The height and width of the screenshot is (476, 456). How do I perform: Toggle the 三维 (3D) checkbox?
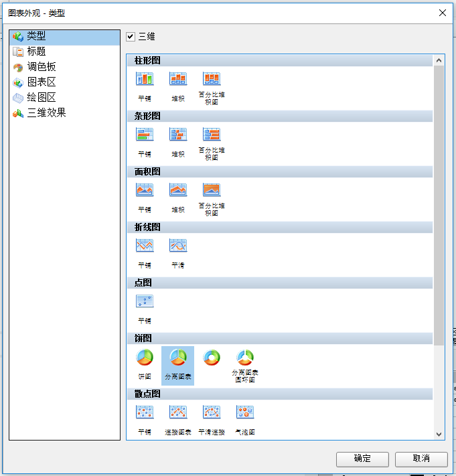click(131, 36)
